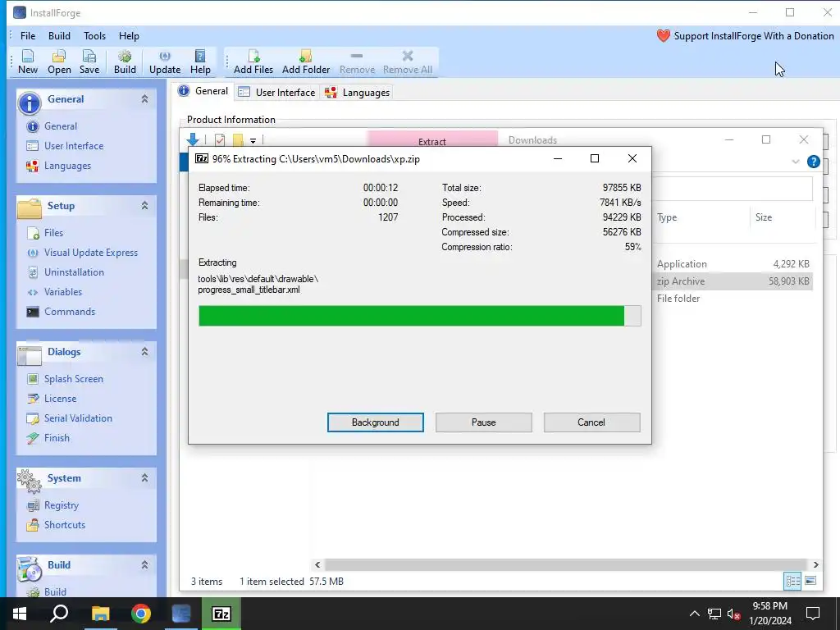Open General item in sidebar
Image resolution: width=840 pixels, height=630 pixels.
pos(52,126)
